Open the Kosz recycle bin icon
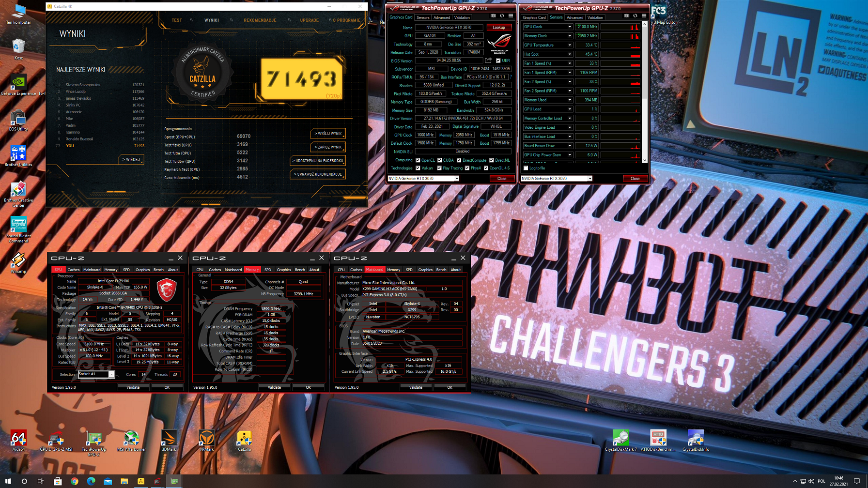 point(18,49)
